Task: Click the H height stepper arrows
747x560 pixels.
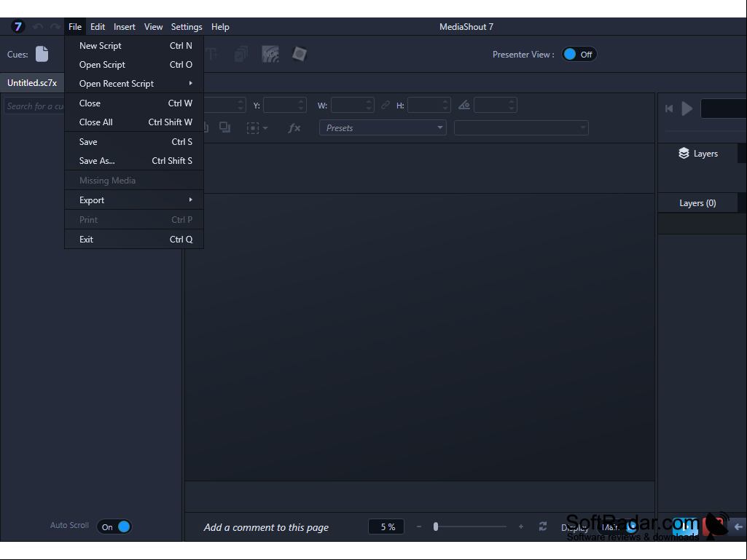Action: pos(445,106)
